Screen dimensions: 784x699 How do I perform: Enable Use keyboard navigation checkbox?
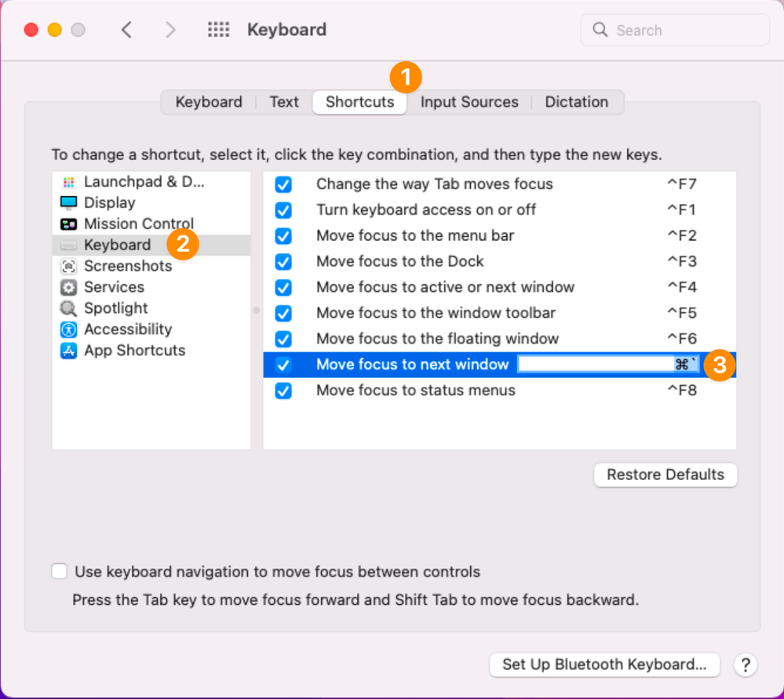(x=60, y=572)
